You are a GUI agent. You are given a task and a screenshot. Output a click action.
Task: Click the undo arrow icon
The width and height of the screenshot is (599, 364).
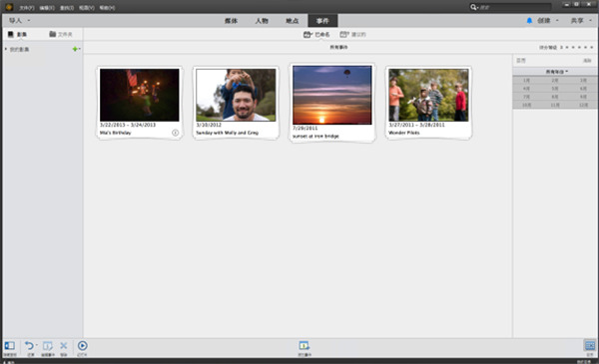tap(29, 346)
